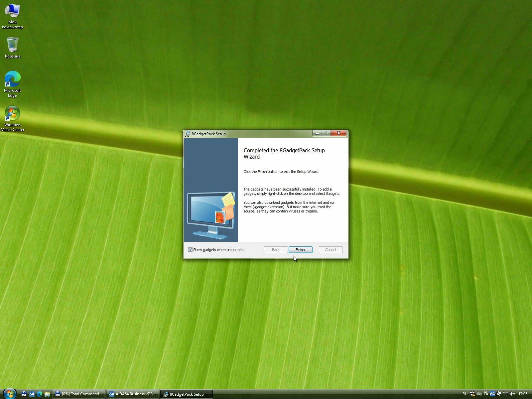Select the Recycle Bin (Корзина) desktop icon
The height and width of the screenshot is (399, 532).
tap(12, 48)
